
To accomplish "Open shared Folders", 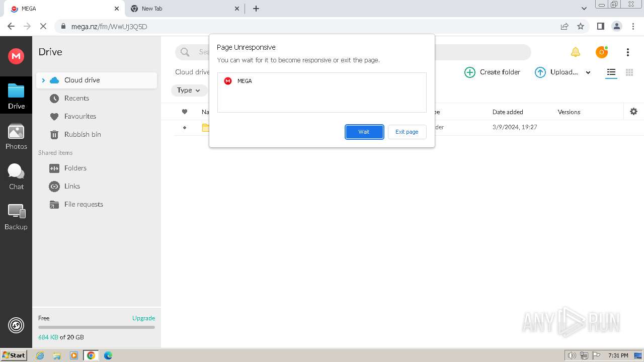I will click(x=75, y=168).
